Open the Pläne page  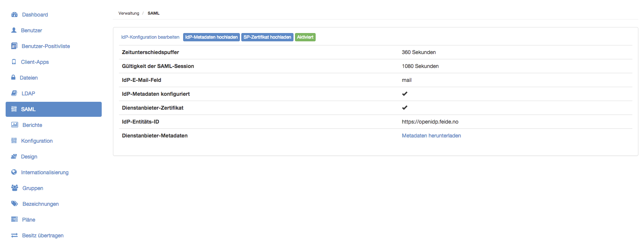point(29,220)
